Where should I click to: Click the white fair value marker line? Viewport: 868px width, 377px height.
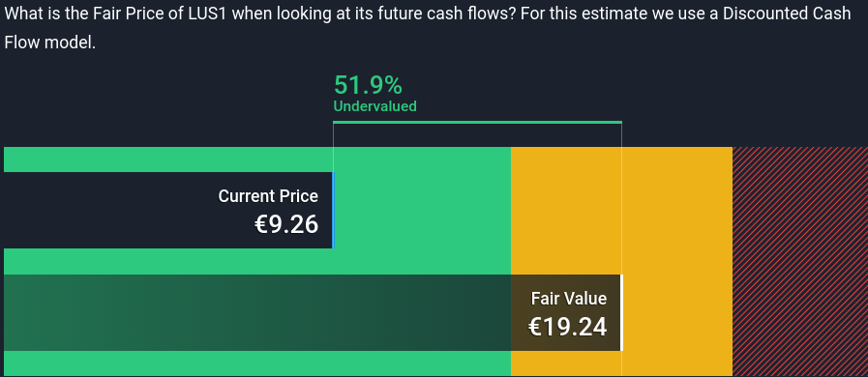[x=621, y=312]
